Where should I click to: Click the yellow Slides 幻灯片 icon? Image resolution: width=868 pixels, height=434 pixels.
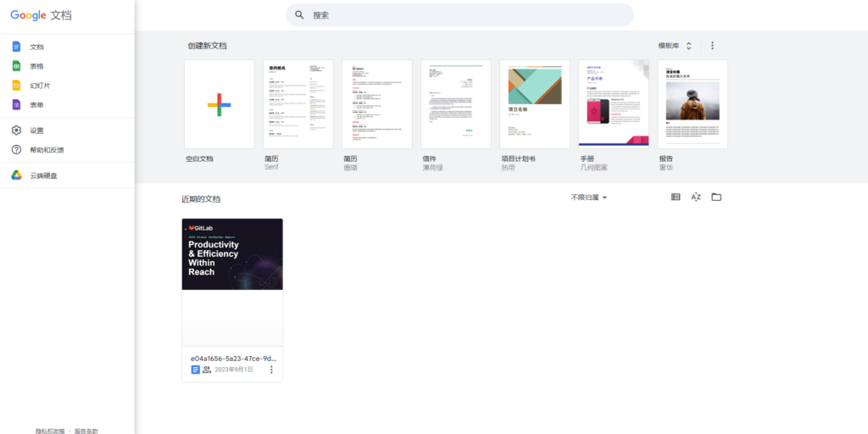[16, 86]
